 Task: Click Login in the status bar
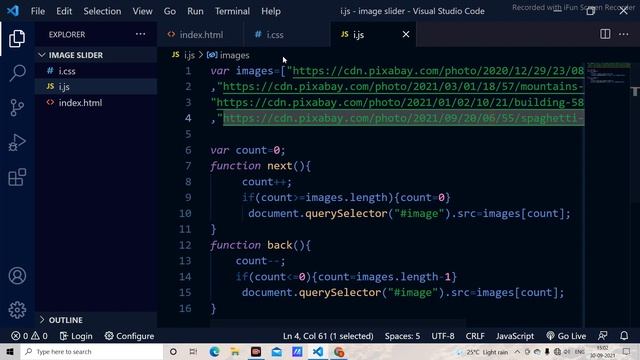tap(76, 336)
